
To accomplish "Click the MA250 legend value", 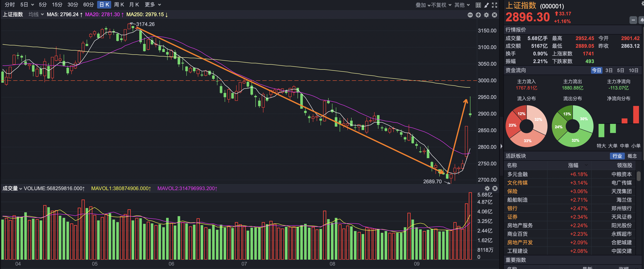I will pos(147,14).
